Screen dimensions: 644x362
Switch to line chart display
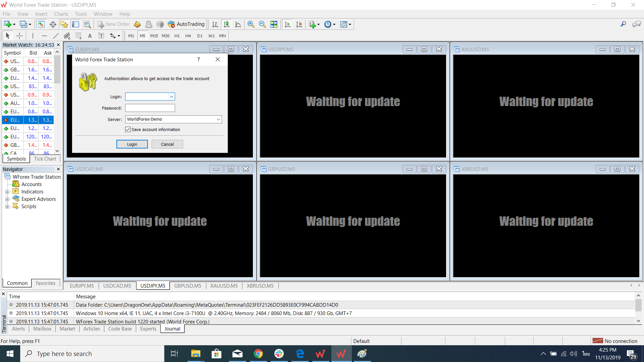click(238, 24)
